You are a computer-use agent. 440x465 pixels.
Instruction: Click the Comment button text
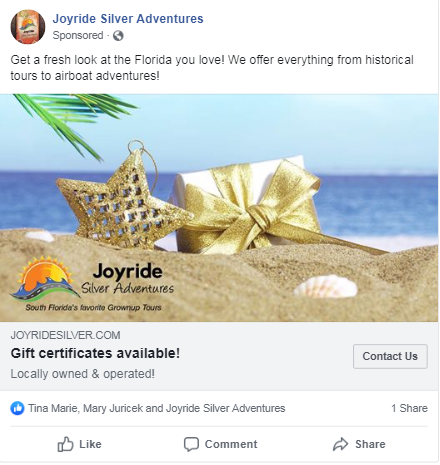[231, 444]
